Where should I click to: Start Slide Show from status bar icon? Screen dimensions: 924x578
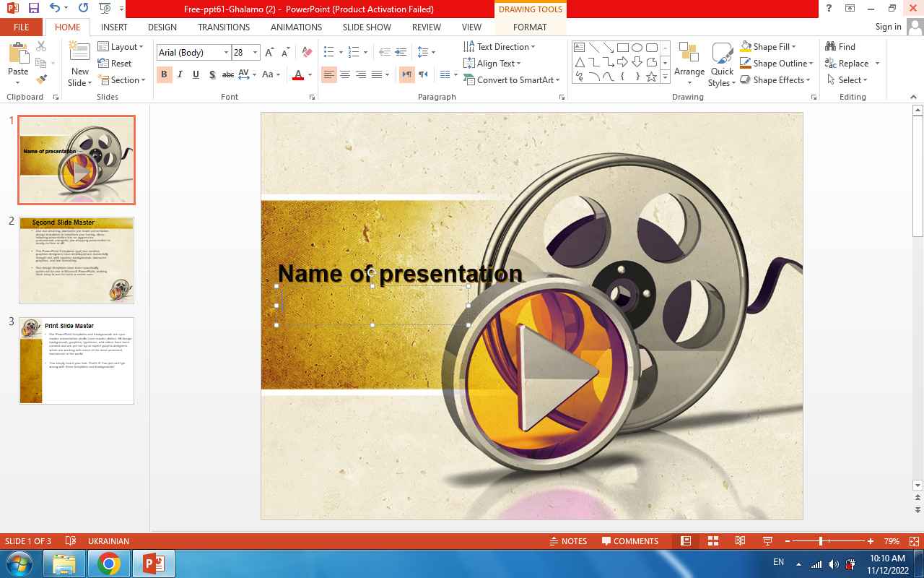point(767,541)
